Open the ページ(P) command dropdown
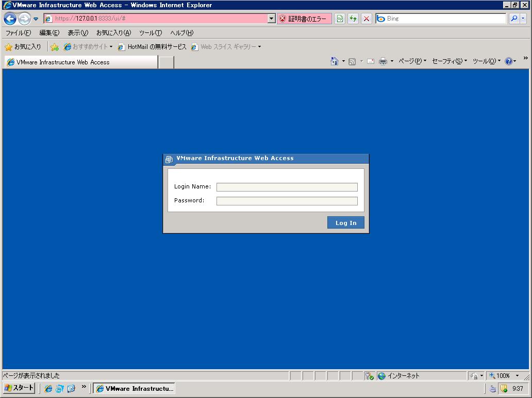The height and width of the screenshot is (398, 532). pyautogui.click(x=412, y=61)
